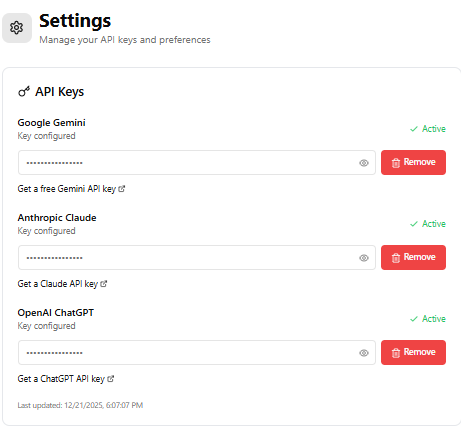This screenshot has width=462, height=427.
Task: Show the Google Gemini key with eye icon
Action: click(364, 163)
